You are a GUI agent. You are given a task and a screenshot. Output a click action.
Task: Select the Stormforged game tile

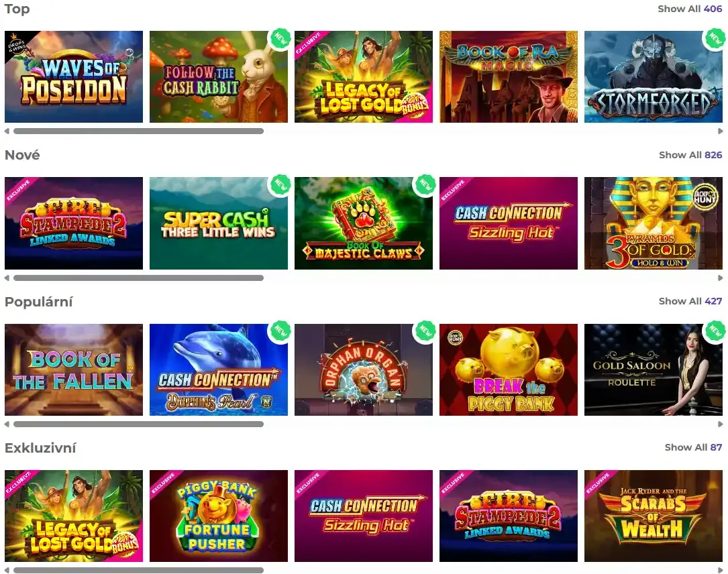click(x=654, y=76)
